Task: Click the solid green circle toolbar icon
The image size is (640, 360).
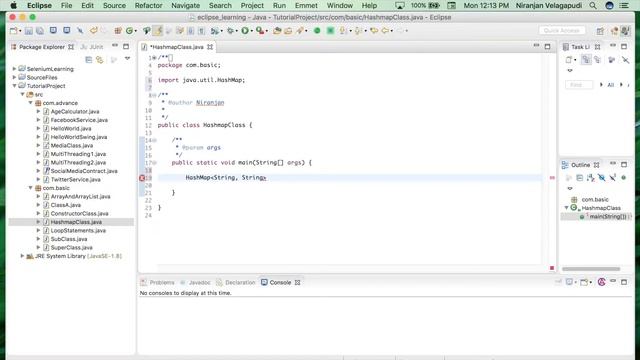Action: tap(317, 31)
